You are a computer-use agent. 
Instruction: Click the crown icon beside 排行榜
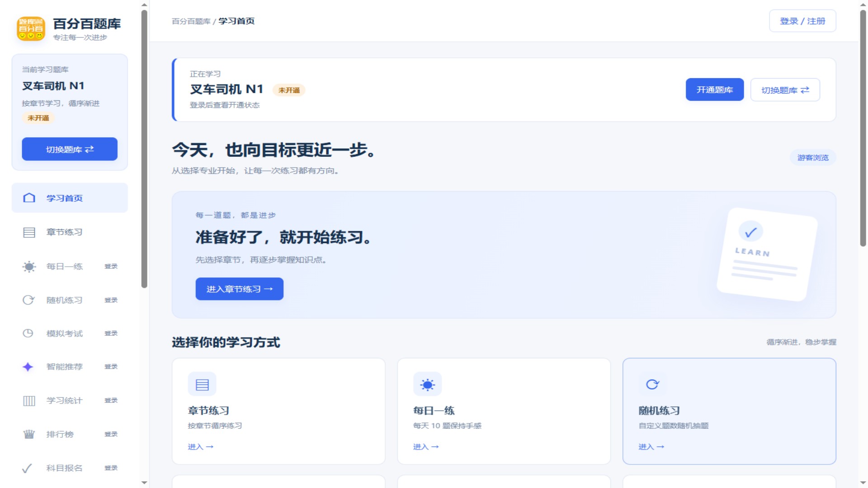click(x=29, y=434)
